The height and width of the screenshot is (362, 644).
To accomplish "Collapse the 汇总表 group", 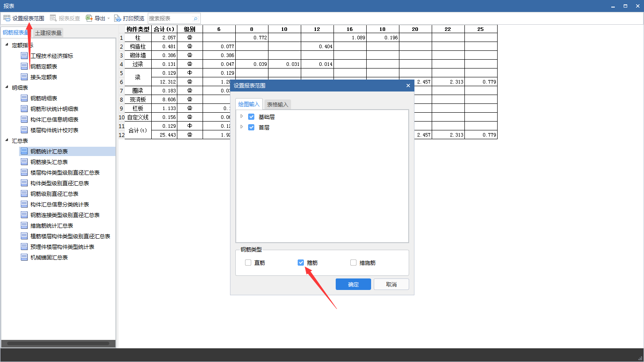I will pyautogui.click(x=7, y=141).
